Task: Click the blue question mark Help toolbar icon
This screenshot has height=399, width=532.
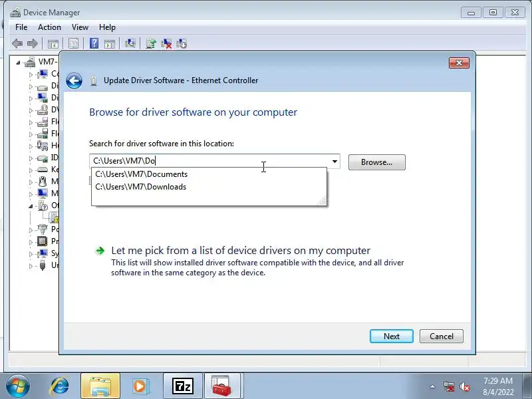Action: click(x=94, y=43)
